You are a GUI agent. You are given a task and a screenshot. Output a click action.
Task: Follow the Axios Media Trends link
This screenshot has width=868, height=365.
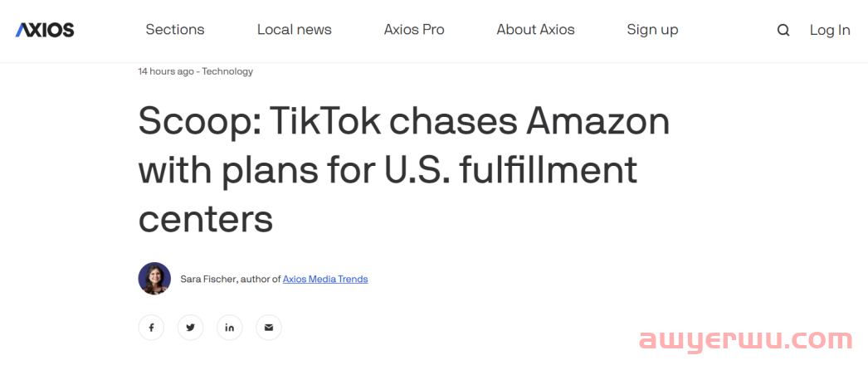click(x=325, y=280)
